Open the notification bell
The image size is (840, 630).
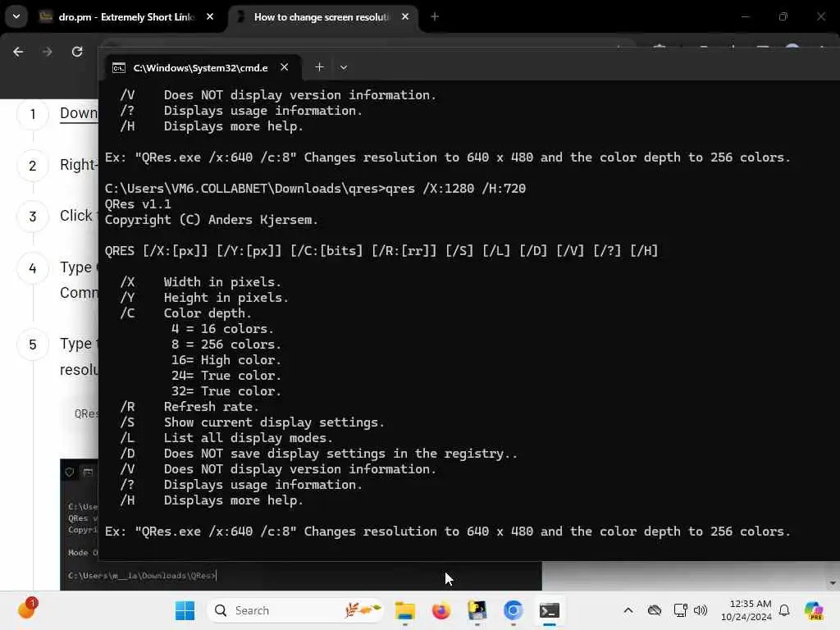pos(784,610)
